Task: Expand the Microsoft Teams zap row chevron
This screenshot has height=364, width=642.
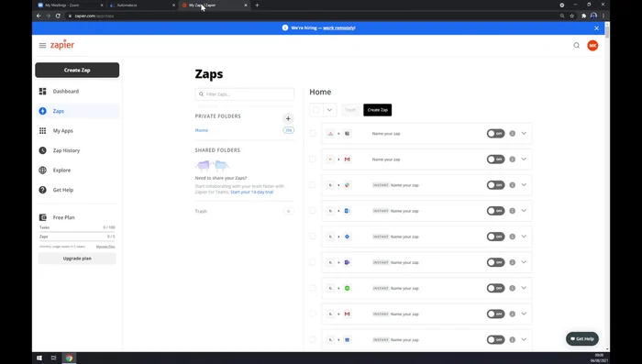Action: 524,262
